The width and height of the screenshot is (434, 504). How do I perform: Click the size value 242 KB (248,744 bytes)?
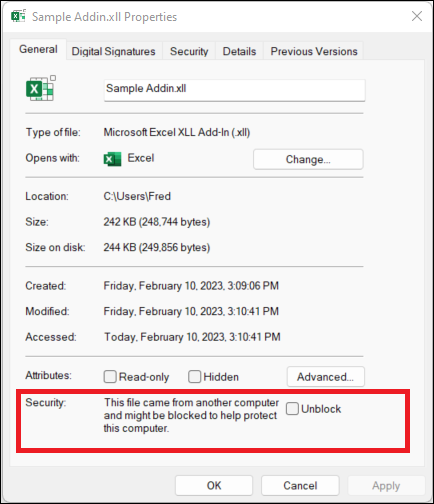coord(157,222)
